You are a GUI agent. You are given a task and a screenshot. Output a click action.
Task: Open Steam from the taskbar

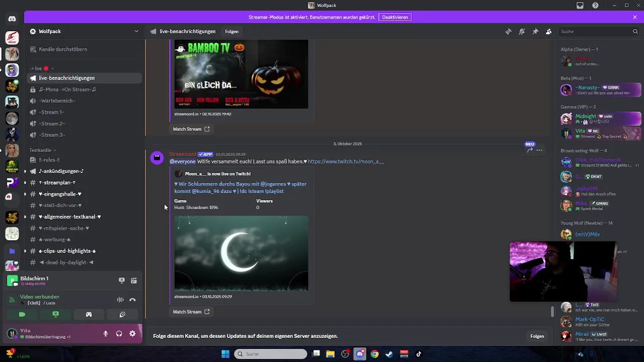(x=389, y=354)
